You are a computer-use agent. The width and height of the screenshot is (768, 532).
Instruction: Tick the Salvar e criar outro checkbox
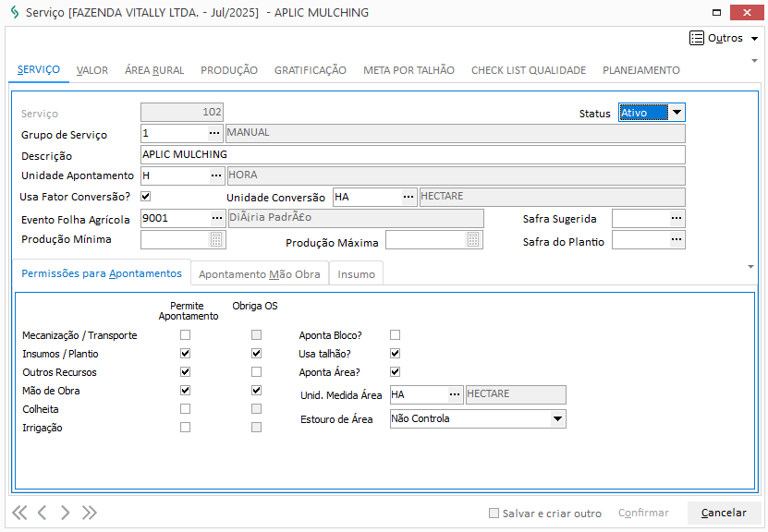[x=494, y=514]
